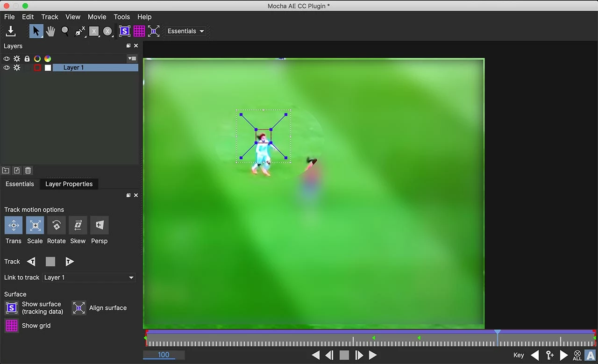Image resolution: width=598 pixels, height=364 pixels.
Task: Click the header gear tracking column icon
Action: click(17, 59)
